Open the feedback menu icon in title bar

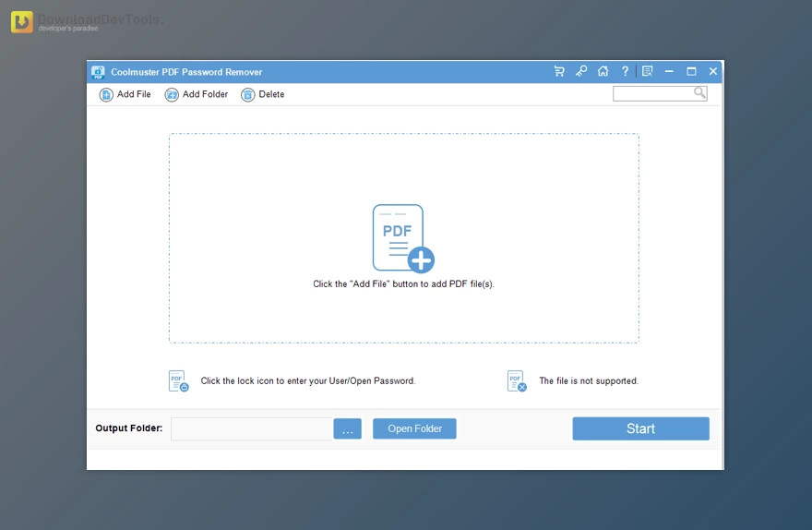pos(648,71)
